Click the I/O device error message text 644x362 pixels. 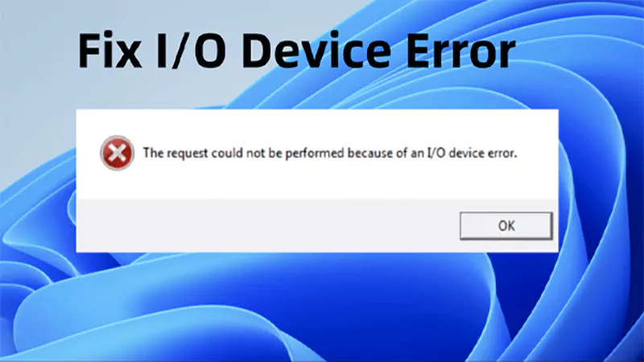point(330,153)
